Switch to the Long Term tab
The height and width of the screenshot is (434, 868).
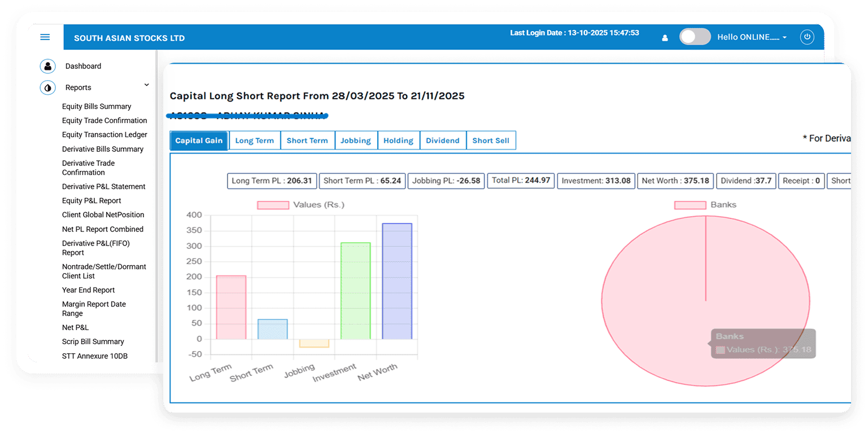click(254, 141)
